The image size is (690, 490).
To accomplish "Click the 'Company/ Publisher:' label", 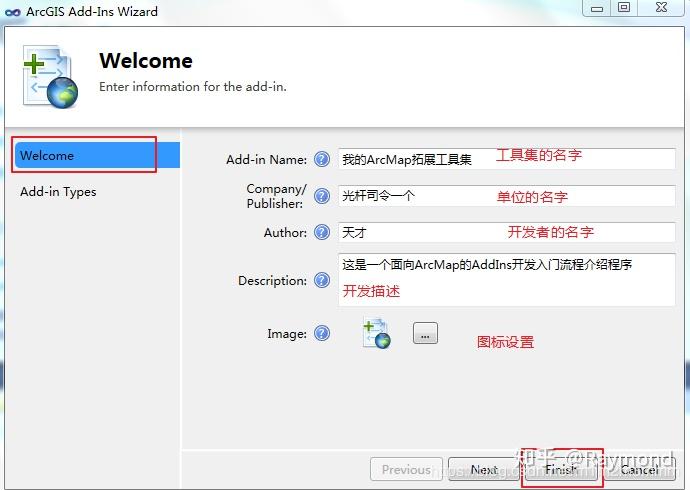I will point(276,196).
